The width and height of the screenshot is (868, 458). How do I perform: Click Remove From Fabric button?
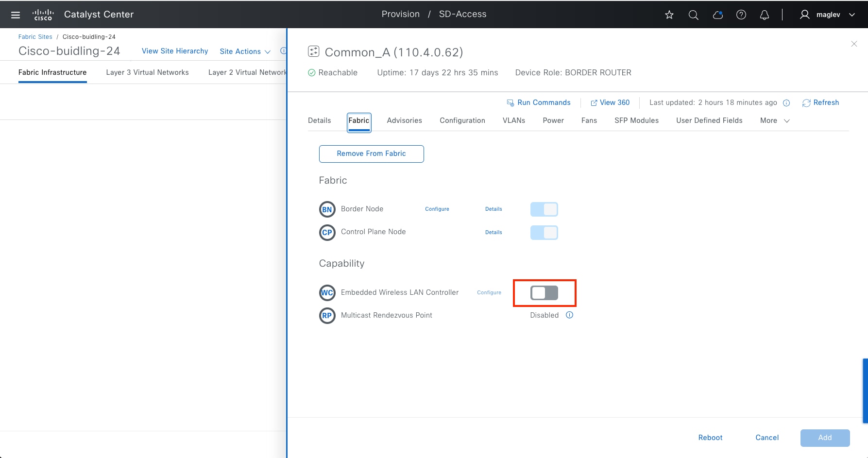coord(372,154)
